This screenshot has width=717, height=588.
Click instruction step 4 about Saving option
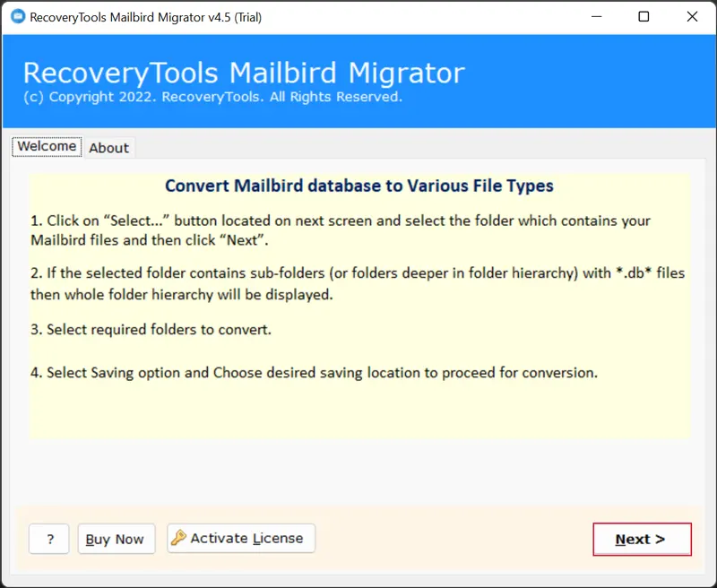coord(314,372)
